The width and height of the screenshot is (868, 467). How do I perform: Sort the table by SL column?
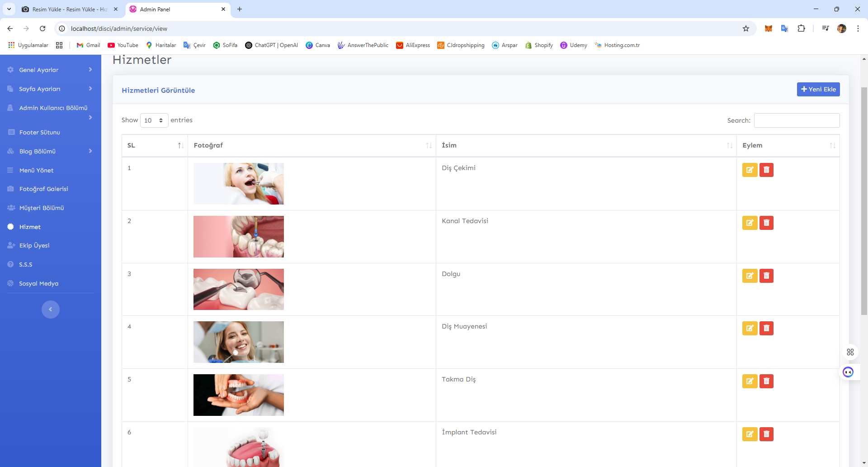[155, 145]
